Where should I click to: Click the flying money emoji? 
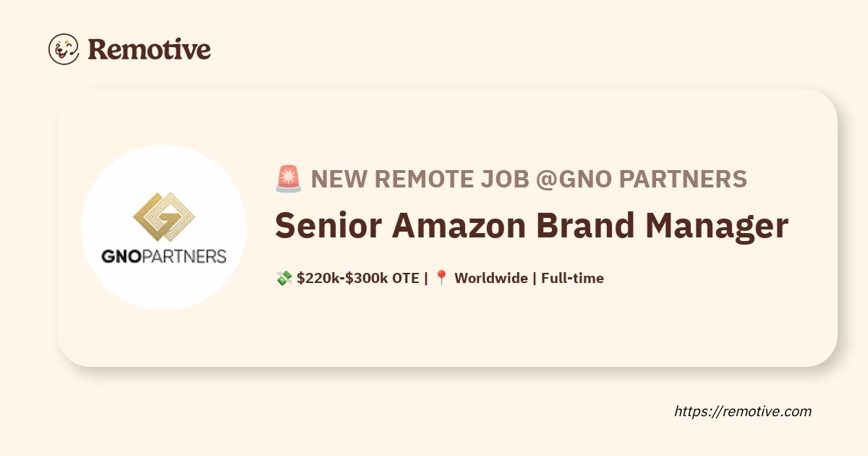(x=284, y=278)
